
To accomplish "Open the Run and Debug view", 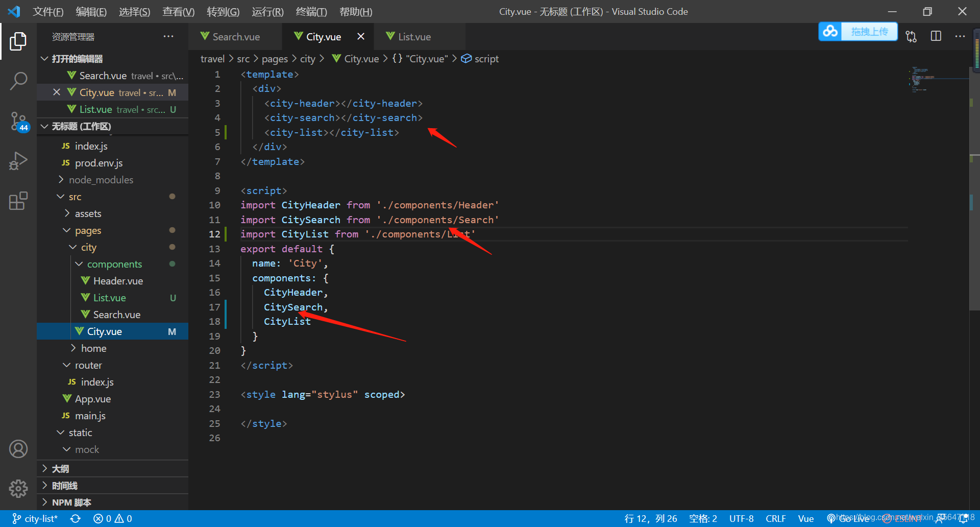I will pyautogui.click(x=18, y=161).
